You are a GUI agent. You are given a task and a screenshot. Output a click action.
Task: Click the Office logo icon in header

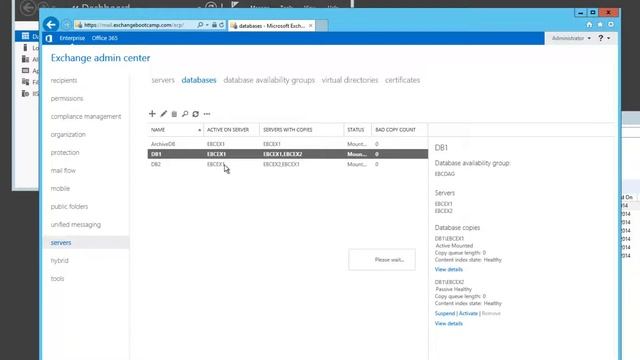pos(49,38)
